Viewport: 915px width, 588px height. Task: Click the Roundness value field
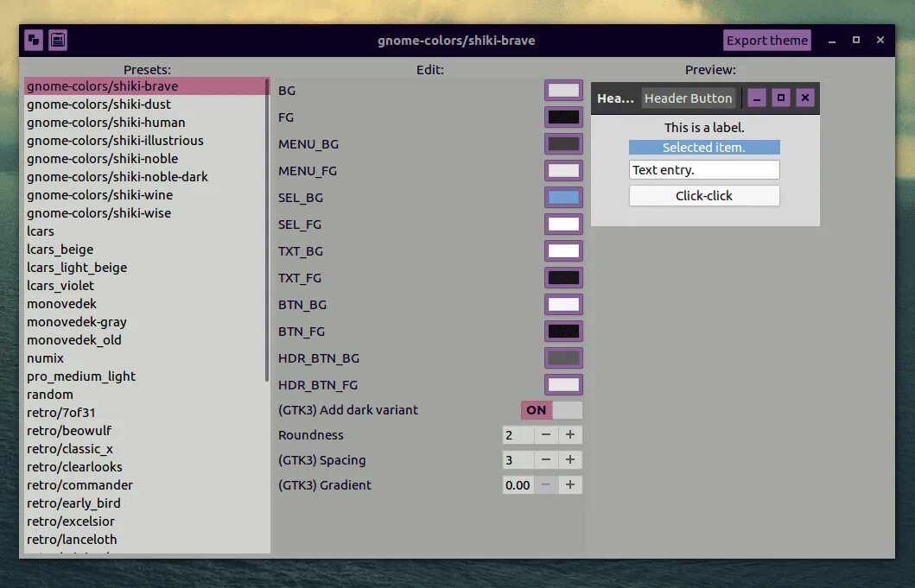(x=518, y=434)
